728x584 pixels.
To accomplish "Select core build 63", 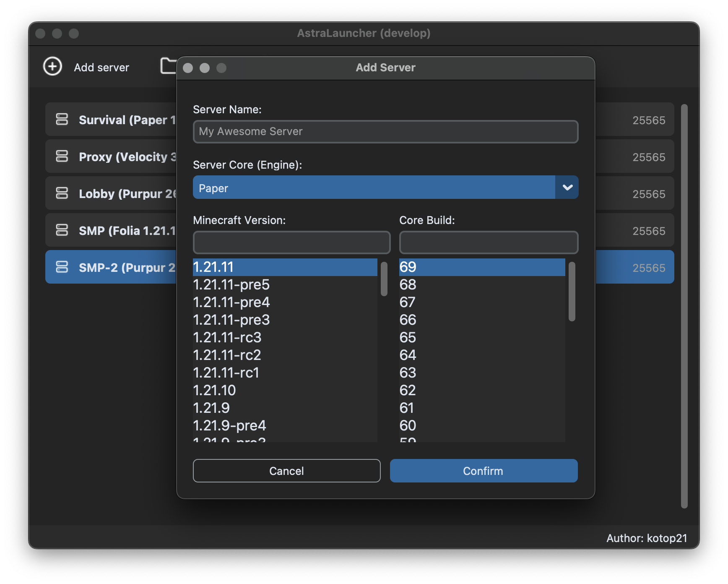I will click(482, 373).
